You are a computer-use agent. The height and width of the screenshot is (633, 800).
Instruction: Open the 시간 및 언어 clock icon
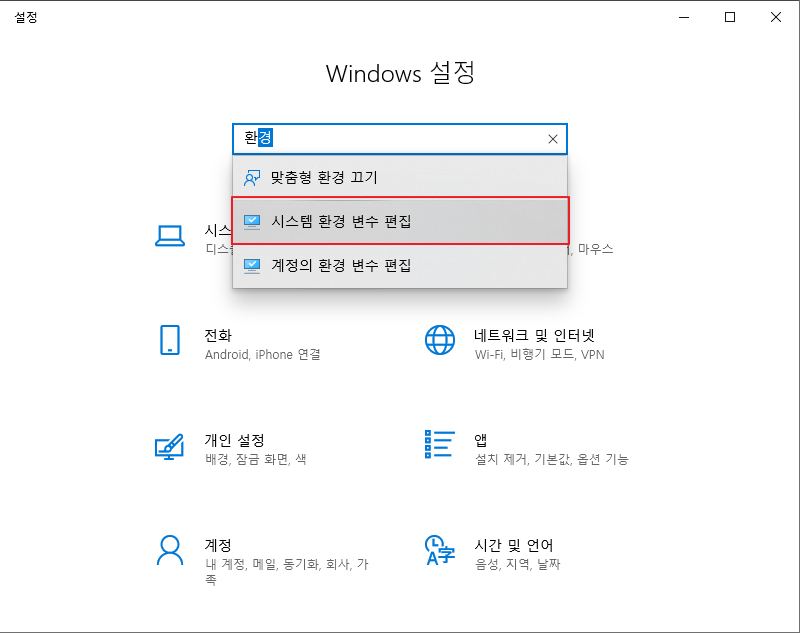coord(440,550)
